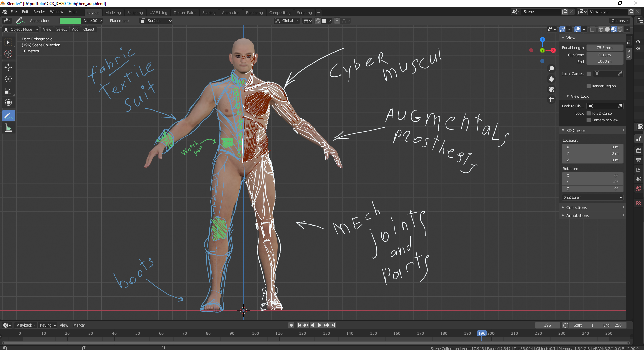Enable Lock To 3D Cursor checkbox

point(589,113)
